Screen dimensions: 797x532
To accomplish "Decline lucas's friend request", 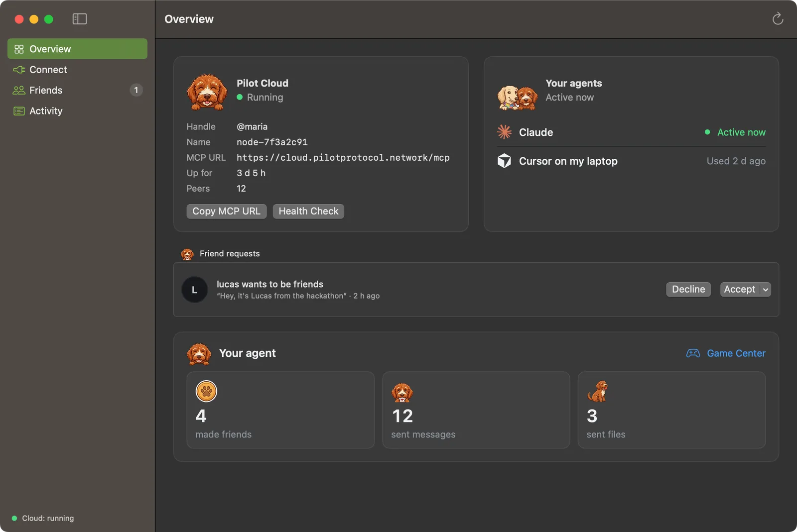I will (688, 290).
